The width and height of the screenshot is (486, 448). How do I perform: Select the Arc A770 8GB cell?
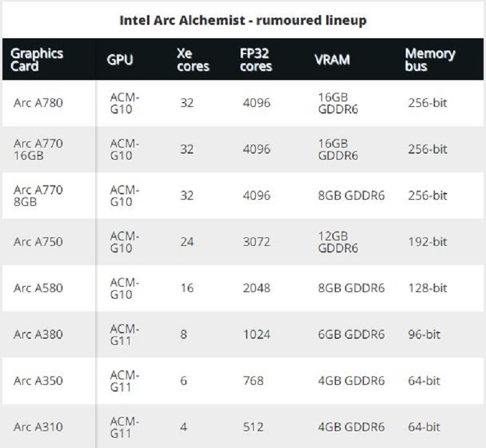click(x=38, y=195)
